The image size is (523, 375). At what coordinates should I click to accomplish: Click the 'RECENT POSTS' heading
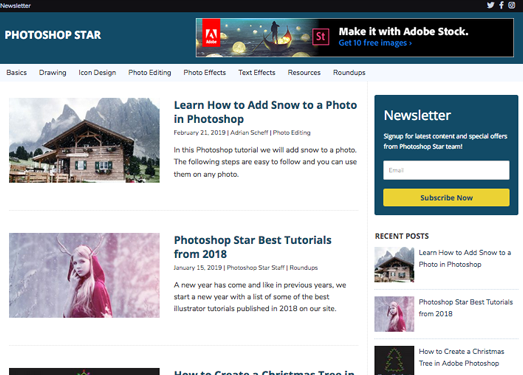pos(402,236)
